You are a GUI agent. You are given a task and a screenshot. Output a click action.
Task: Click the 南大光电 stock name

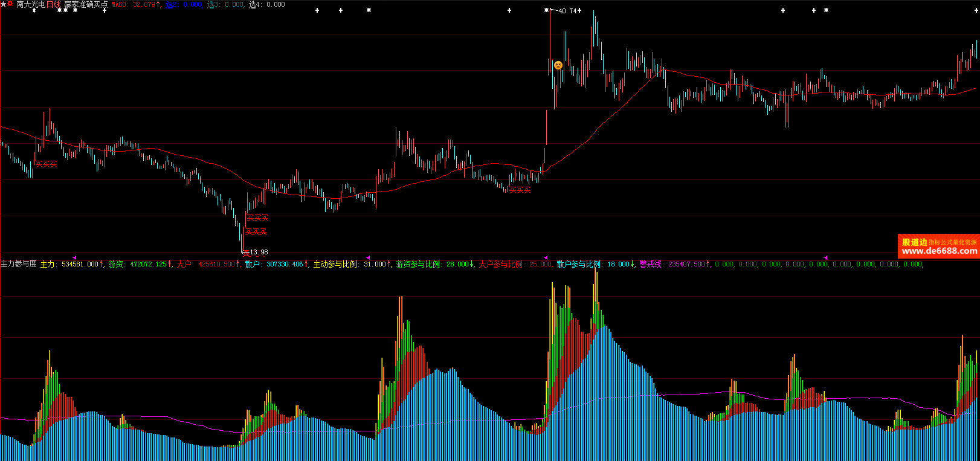pyautogui.click(x=31, y=4)
